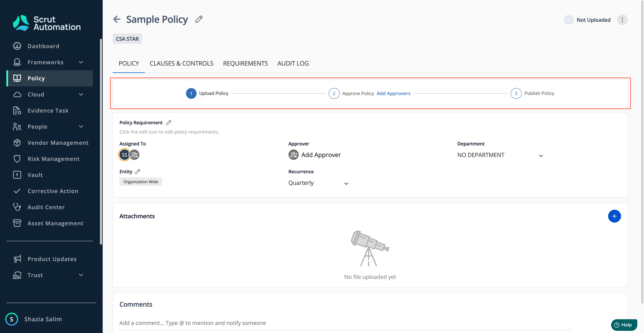Open the Help button
The height and width of the screenshot is (333, 644).
coord(624,325)
